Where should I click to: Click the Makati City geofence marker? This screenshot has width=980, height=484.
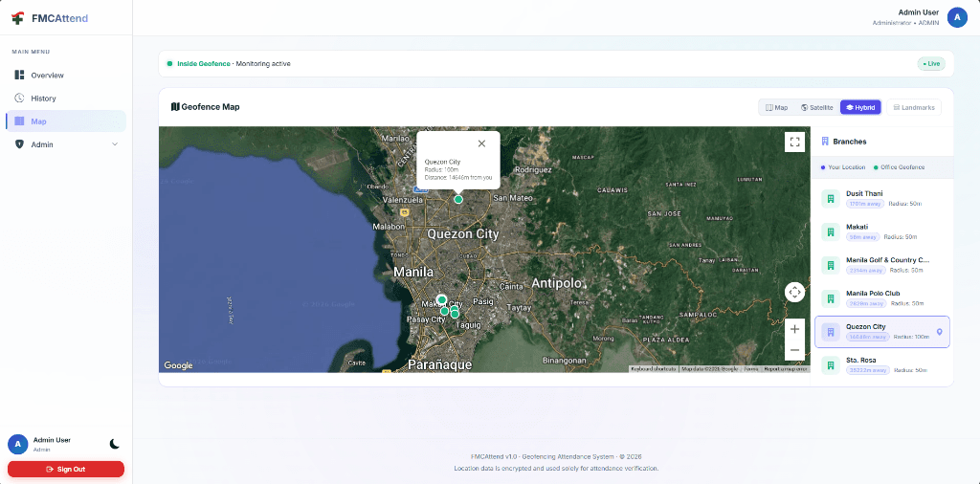(442, 299)
